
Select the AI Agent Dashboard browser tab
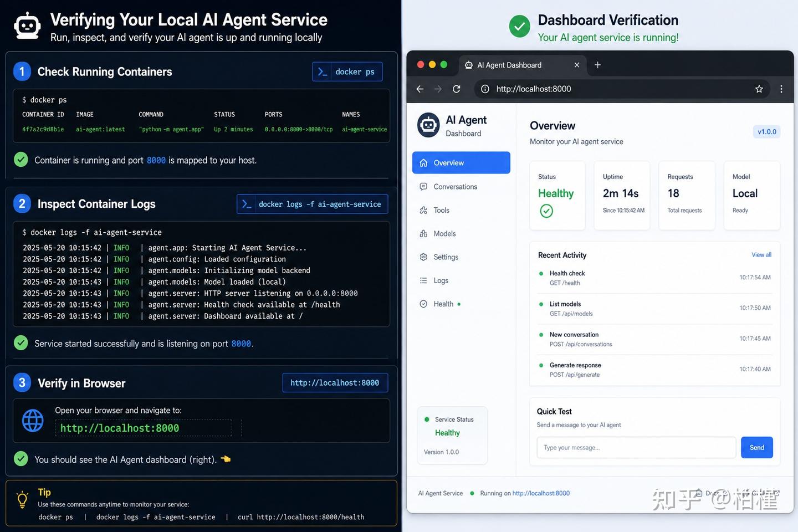pos(523,65)
